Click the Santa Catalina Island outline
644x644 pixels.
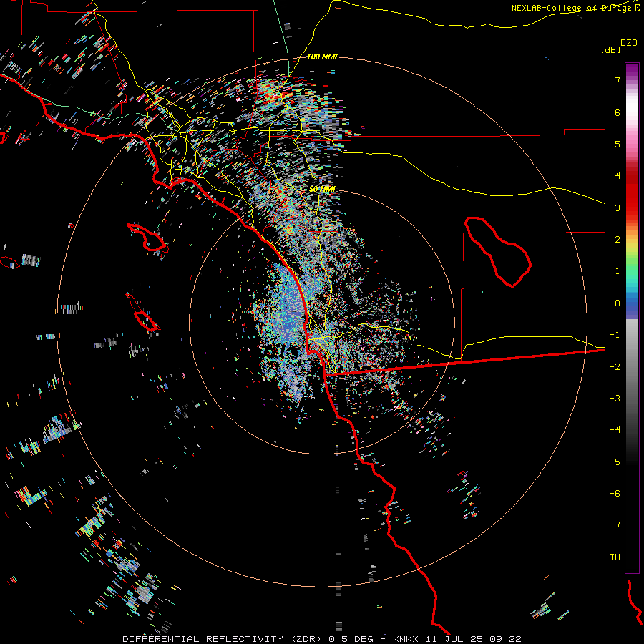click(147, 238)
